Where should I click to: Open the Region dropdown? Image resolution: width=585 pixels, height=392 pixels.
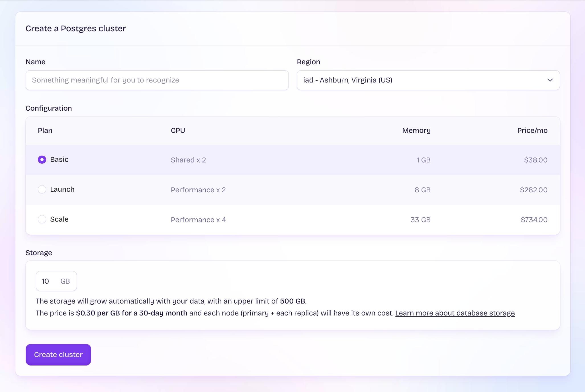(x=428, y=80)
